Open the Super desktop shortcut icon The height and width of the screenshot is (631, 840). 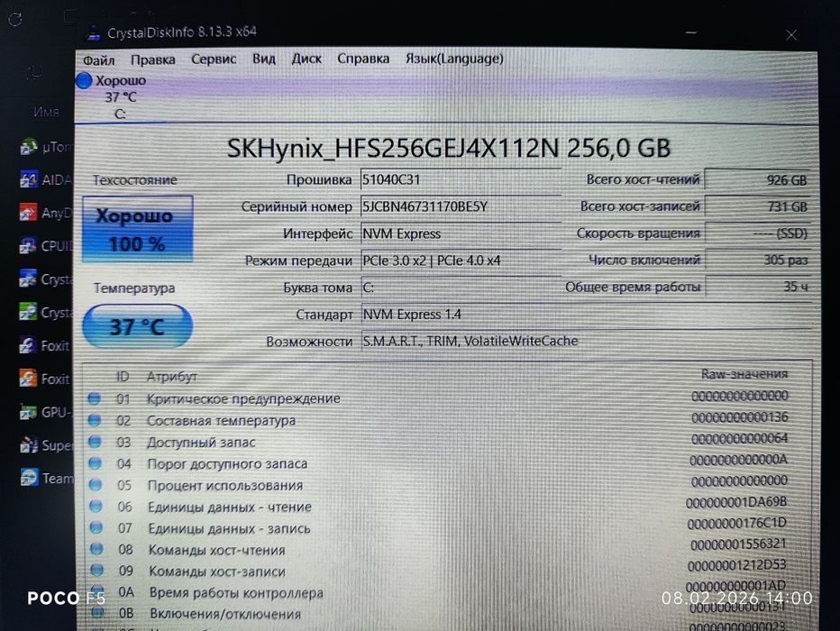pyautogui.click(x=29, y=445)
